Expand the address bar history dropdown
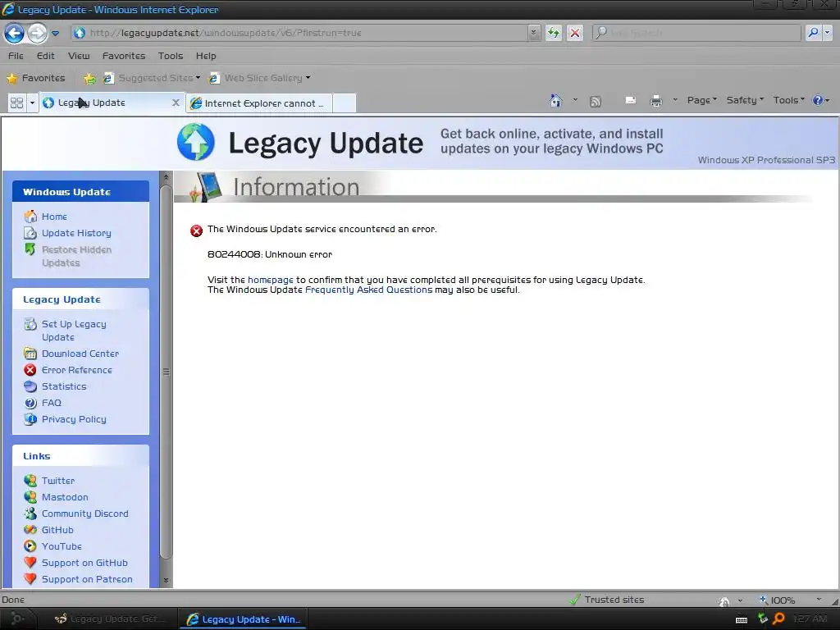The height and width of the screenshot is (630, 840). pos(533,33)
